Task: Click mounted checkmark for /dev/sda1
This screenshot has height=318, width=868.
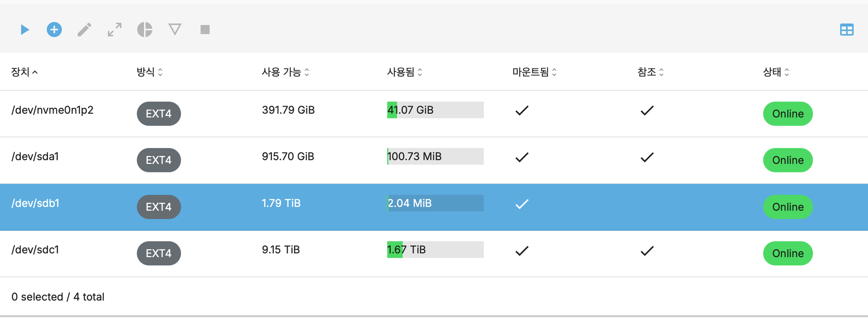Action: (522, 157)
